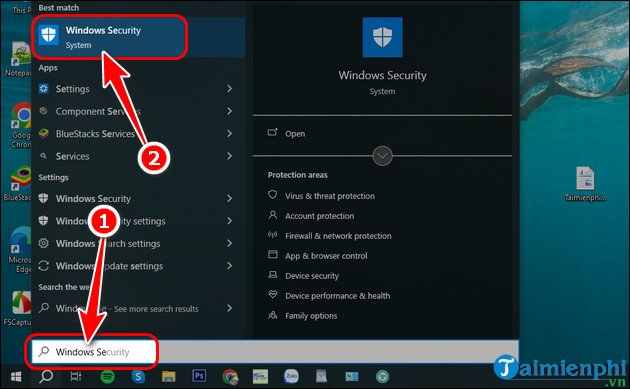
Task: Open Device security area
Action: click(x=312, y=276)
